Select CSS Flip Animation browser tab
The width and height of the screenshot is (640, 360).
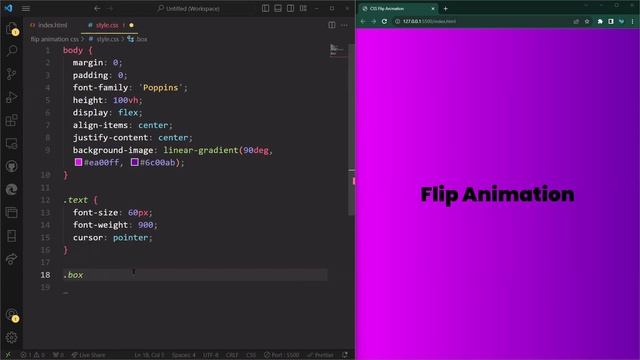398,9
